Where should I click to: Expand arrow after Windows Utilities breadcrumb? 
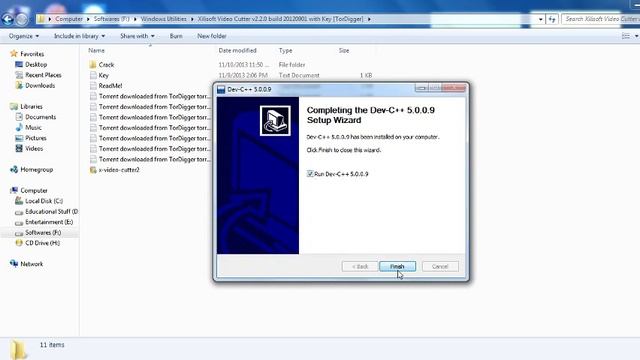[x=192, y=19]
